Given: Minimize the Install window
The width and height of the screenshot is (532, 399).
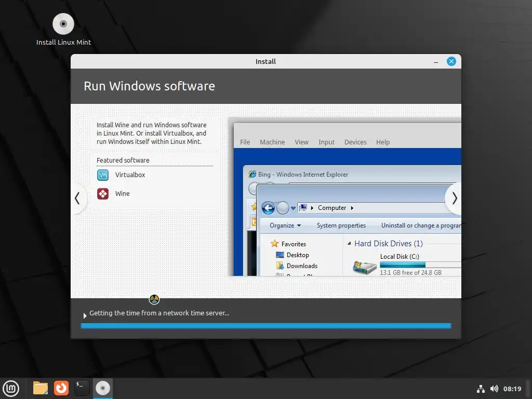Looking at the screenshot, I should [x=436, y=62].
